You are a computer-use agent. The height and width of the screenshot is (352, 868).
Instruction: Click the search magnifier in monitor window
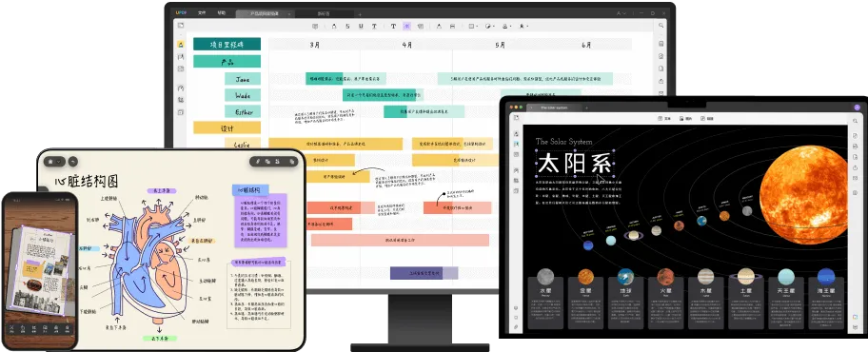(661, 26)
